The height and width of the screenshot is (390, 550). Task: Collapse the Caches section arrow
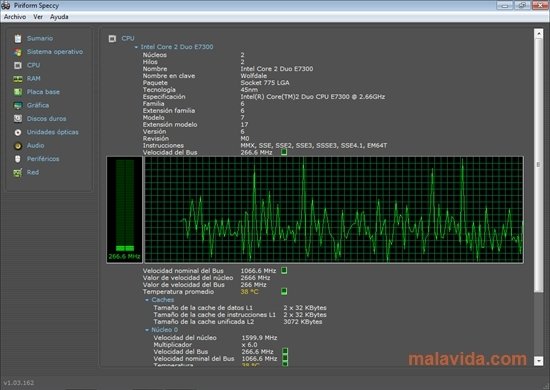pos(147,300)
